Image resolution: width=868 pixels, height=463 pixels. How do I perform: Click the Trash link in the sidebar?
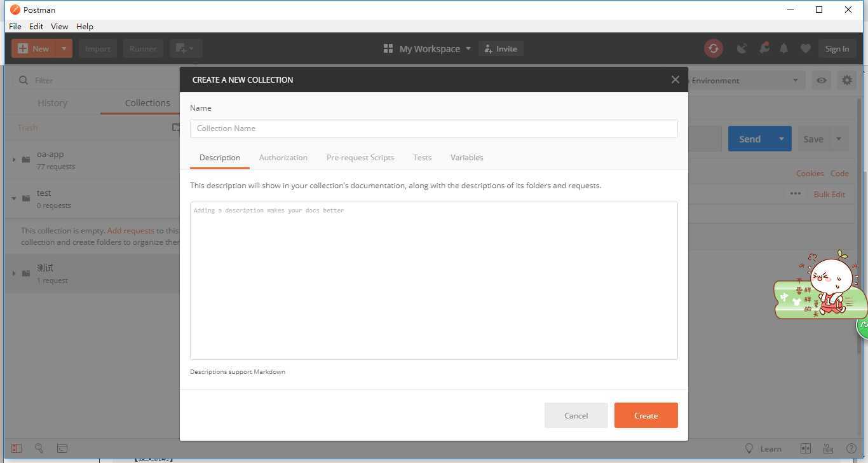pyautogui.click(x=27, y=128)
